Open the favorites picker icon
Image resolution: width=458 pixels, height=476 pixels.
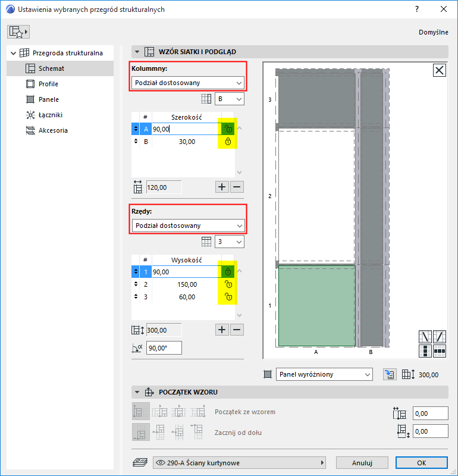[x=18, y=32]
